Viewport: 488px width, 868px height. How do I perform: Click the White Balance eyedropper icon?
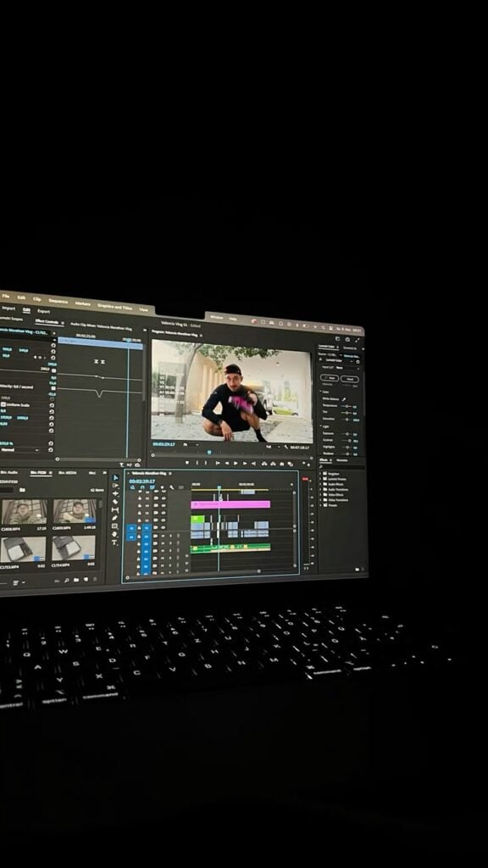pyautogui.click(x=344, y=399)
